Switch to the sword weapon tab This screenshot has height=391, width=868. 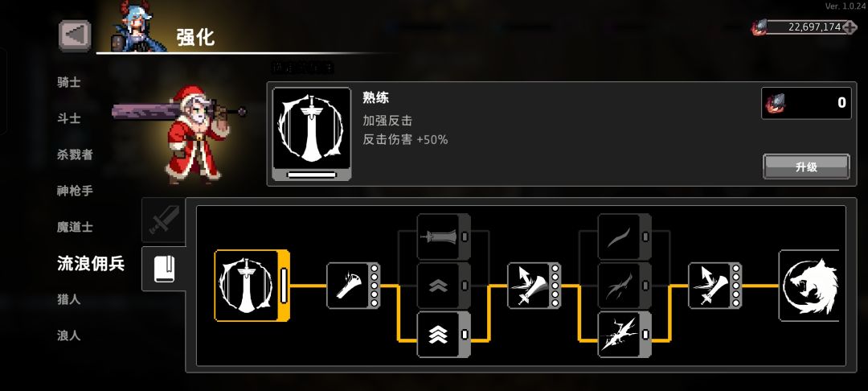point(164,220)
